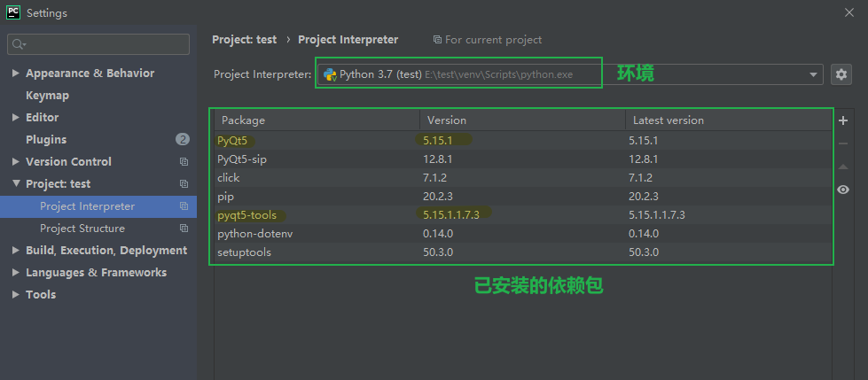Close the Settings dialog
Viewport: 868px width, 380px height.
tap(848, 12)
